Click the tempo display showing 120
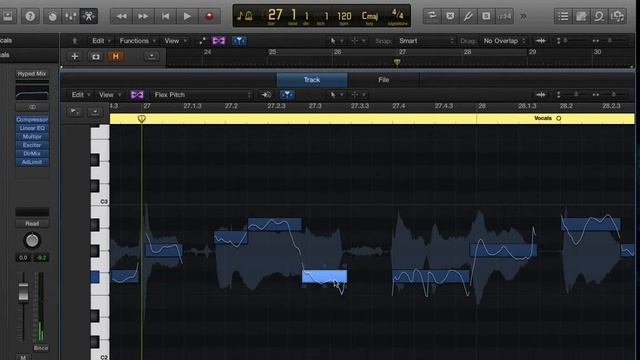Viewport: 640px width, 360px height. [x=344, y=16]
